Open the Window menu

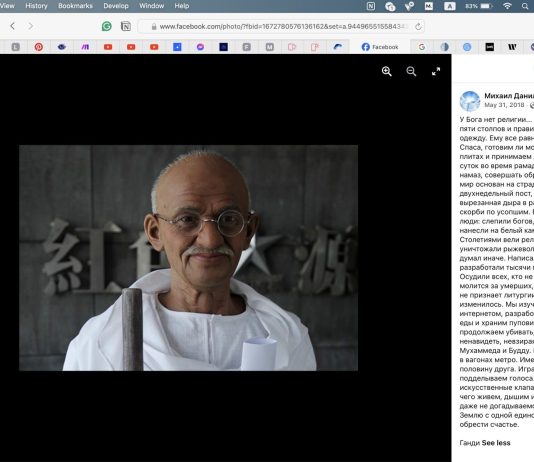[x=152, y=6]
